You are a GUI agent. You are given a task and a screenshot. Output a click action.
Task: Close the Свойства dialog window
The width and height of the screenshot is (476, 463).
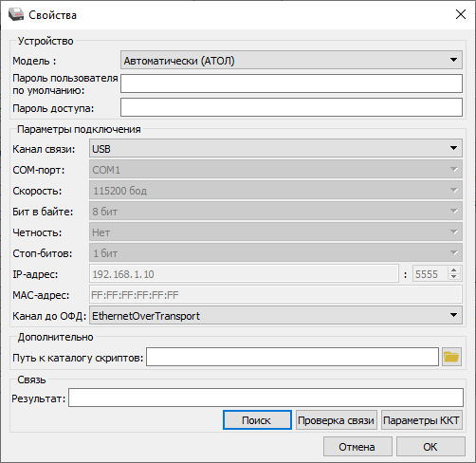point(461,14)
